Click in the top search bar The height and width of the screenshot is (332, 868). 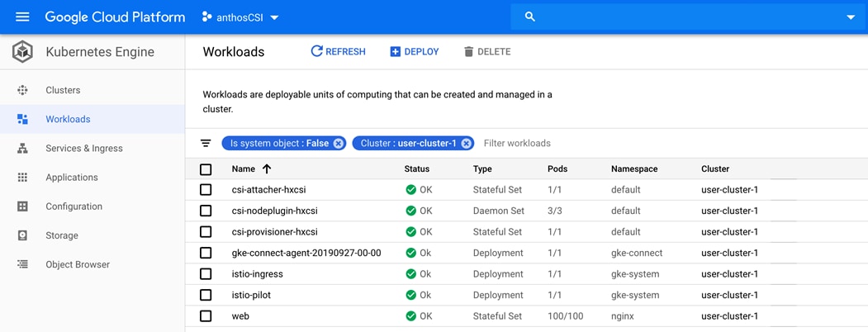point(686,17)
